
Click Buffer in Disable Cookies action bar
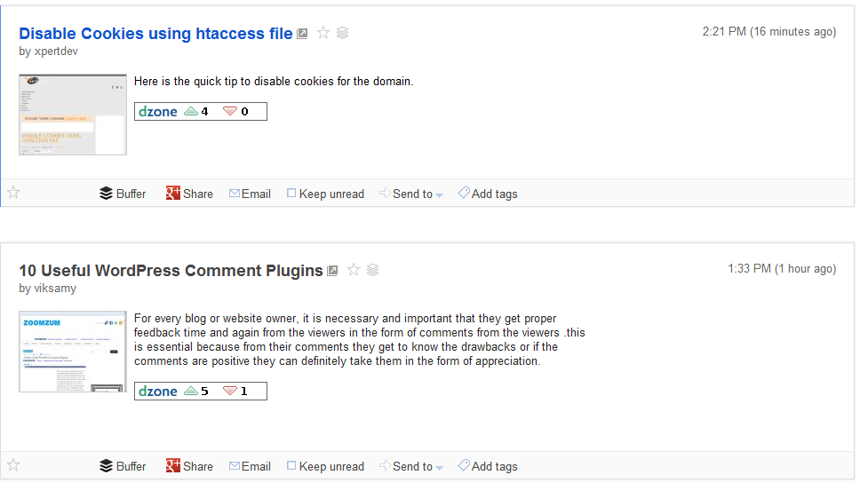[123, 194]
